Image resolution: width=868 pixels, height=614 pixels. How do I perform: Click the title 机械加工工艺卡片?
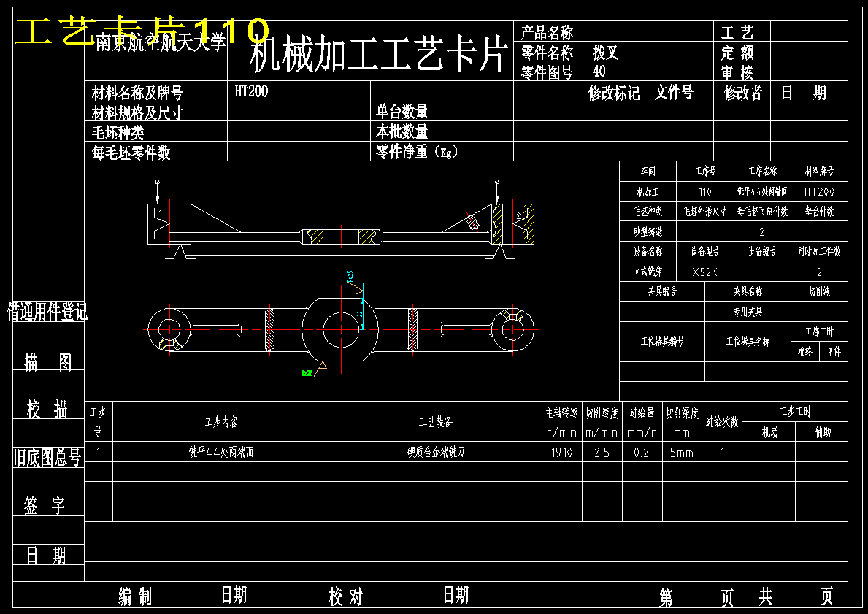[378, 54]
